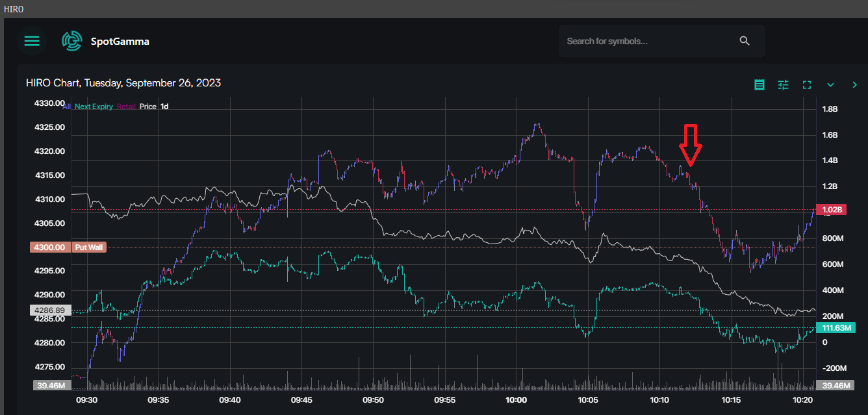Toggle the Next Expiry legend series

coord(94,107)
